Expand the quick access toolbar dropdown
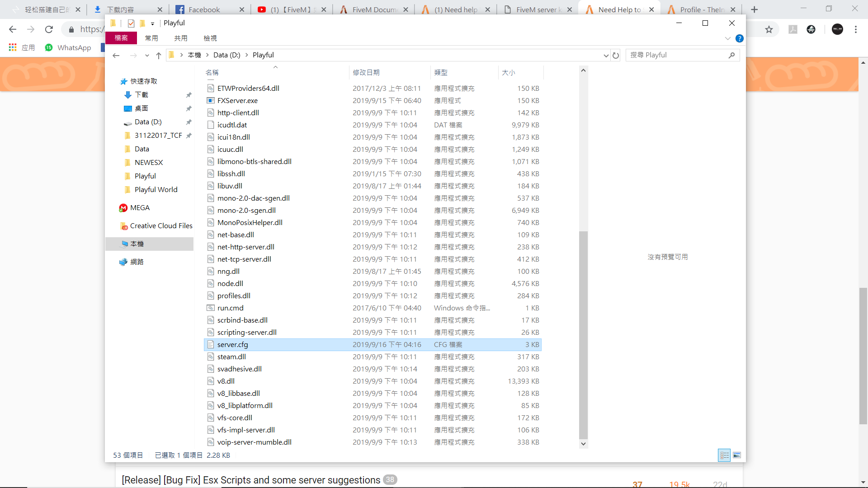 click(x=153, y=23)
